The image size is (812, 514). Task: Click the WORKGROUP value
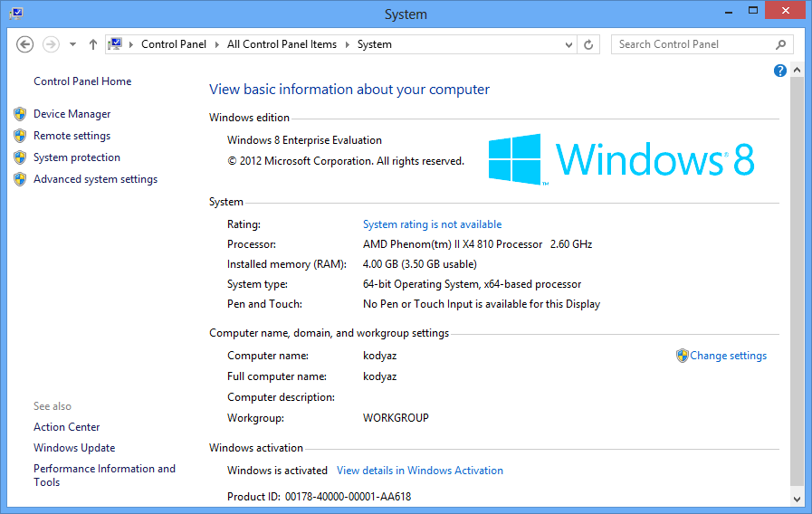pyautogui.click(x=396, y=418)
